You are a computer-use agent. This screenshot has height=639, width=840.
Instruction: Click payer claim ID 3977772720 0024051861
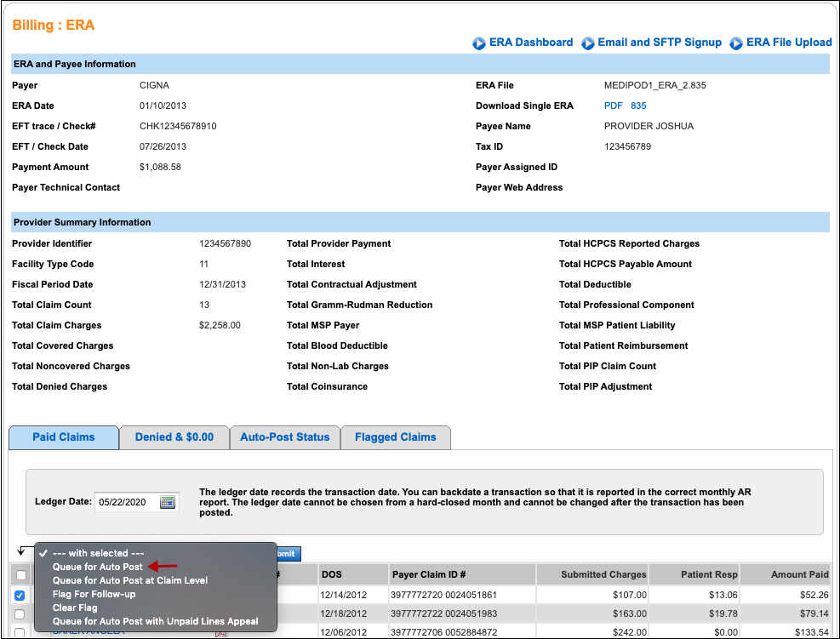(443, 595)
